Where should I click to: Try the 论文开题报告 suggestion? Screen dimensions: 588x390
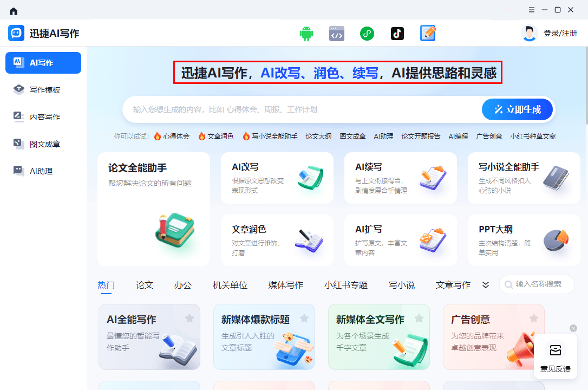click(x=421, y=136)
